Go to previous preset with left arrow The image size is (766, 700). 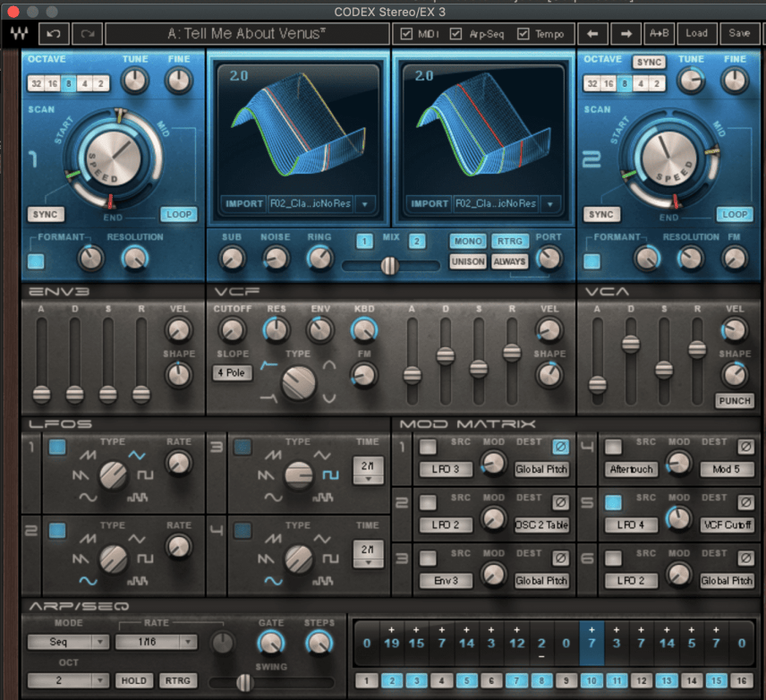(x=592, y=34)
